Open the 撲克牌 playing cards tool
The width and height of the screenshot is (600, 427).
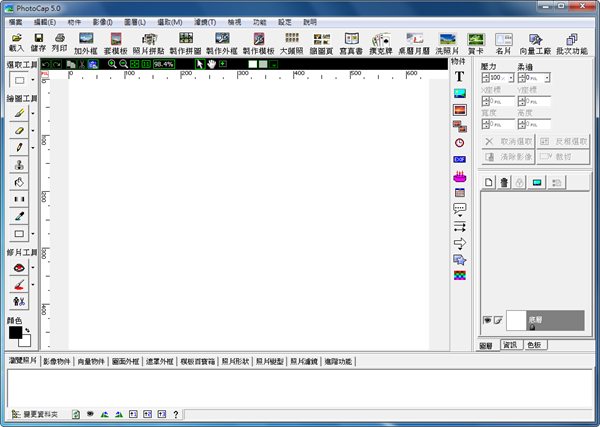tap(381, 43)
